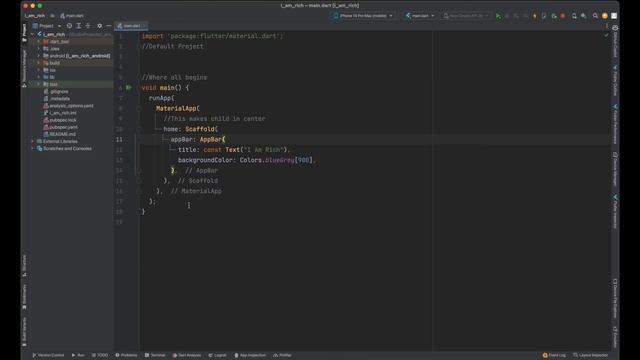Viewport: 640px width, 360px height.
Task: Click the Select Opened File target icon
Action: [x=69, y=26]
